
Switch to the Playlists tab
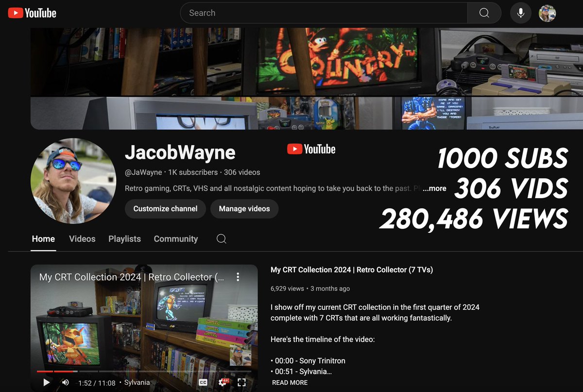[124, 239]
